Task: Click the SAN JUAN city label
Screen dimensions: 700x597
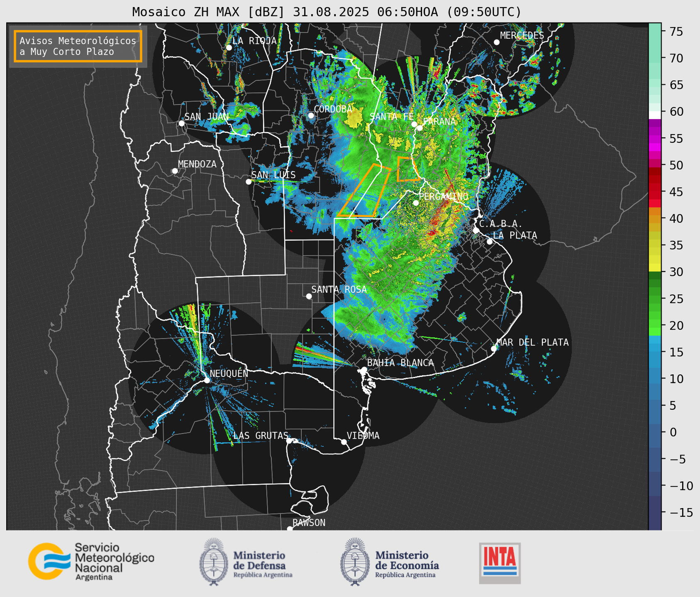Action: pyautogui.click(x=207, y=117)
